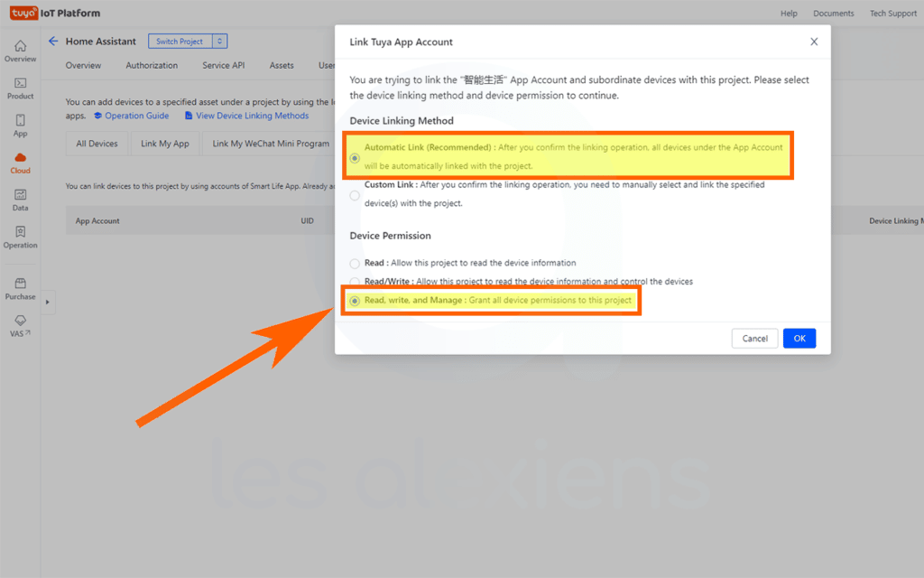Expand the sidebar with the arrow handle
Viewport: 924px width, 578px height.
click(x=48, y=302)
